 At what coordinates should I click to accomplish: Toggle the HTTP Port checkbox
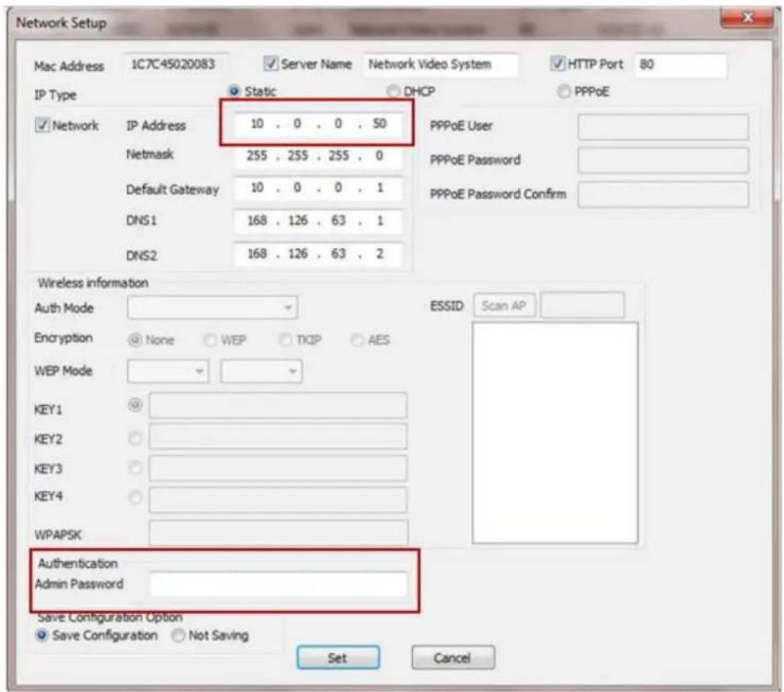click(x=557, y=64)
